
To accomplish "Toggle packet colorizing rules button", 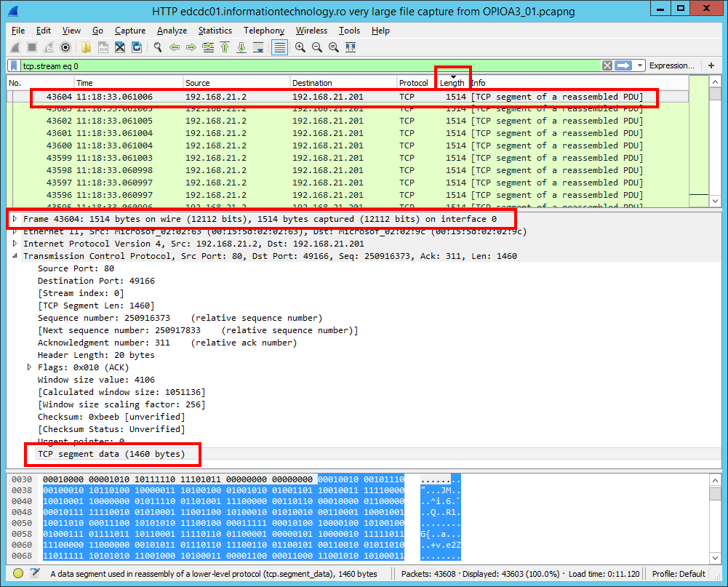I will click(279, 47).
